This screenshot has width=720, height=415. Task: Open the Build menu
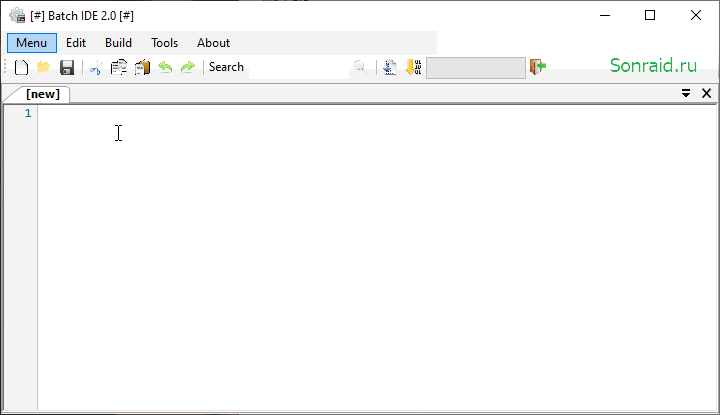[118, 43]
